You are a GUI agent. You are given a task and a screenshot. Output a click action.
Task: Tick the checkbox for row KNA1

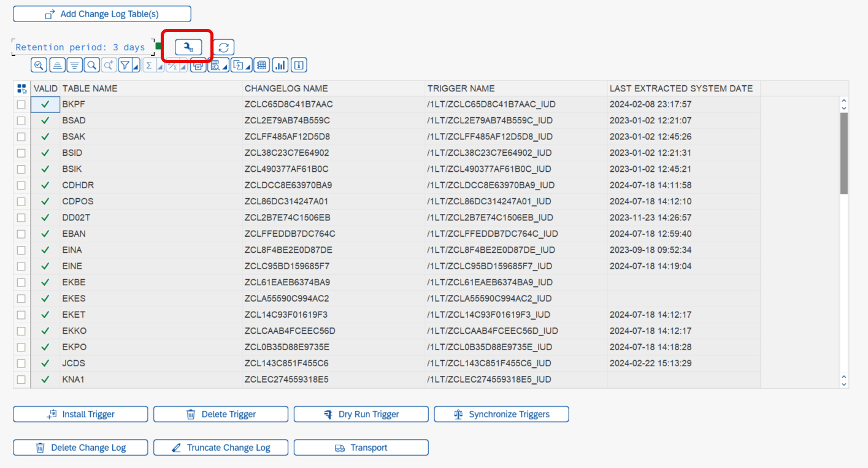[x=21, y=380]
